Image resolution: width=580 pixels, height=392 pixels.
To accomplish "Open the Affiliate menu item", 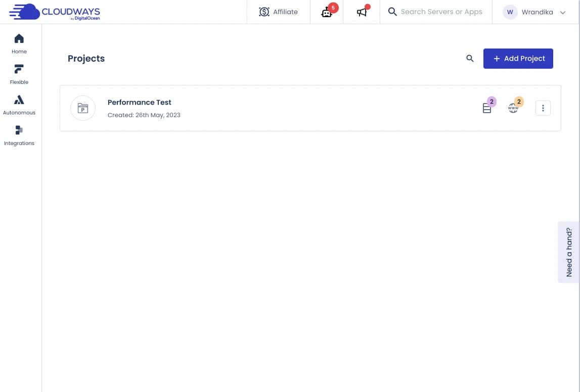I will 285,12.
